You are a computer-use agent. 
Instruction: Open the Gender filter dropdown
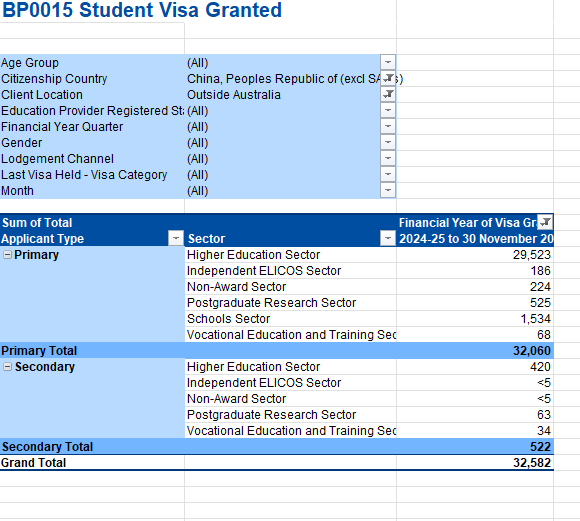(x=388, y=142)
